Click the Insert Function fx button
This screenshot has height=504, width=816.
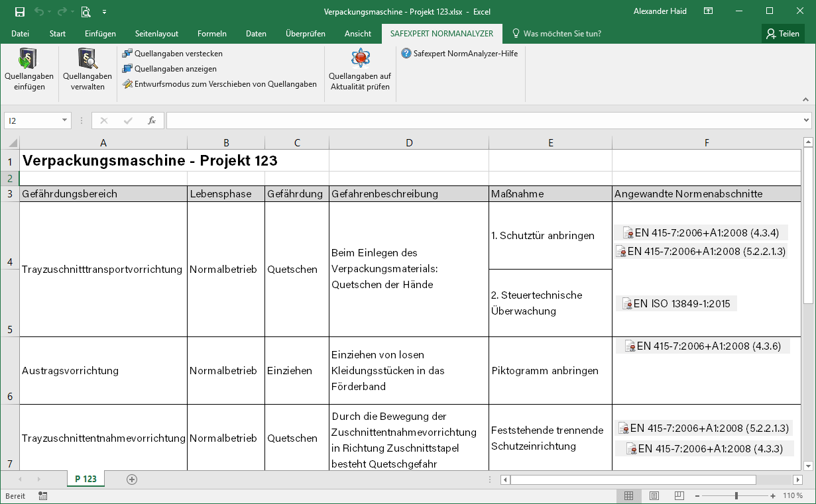(x=152, y=121)
